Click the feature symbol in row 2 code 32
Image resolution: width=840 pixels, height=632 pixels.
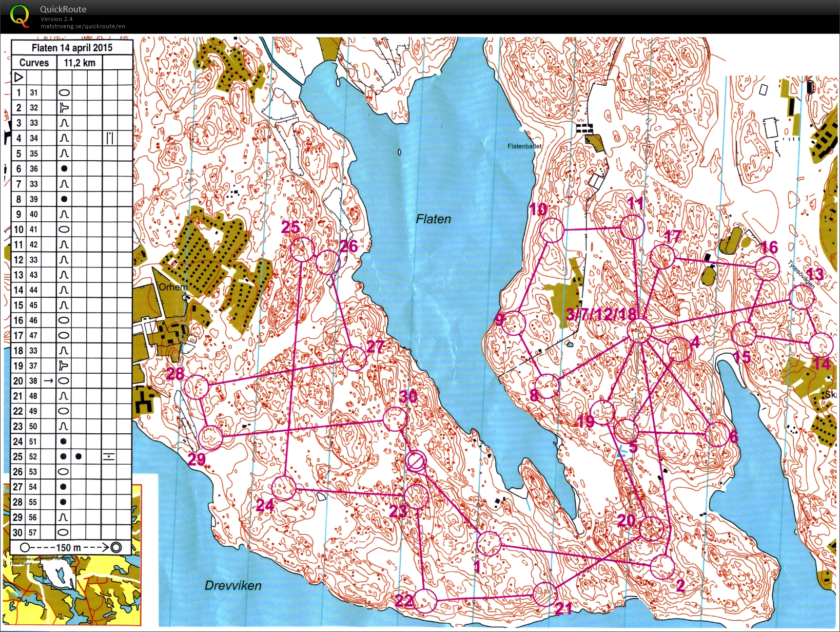tap(64, 108)
